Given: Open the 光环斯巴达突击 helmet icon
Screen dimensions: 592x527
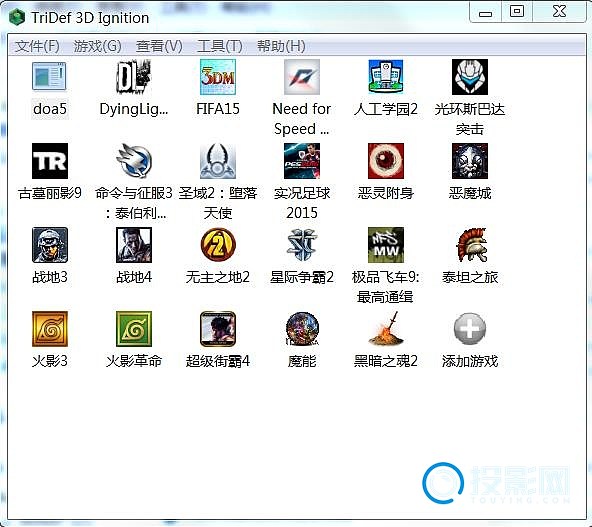Looking at the screenshot, I should tap(470, 77).
